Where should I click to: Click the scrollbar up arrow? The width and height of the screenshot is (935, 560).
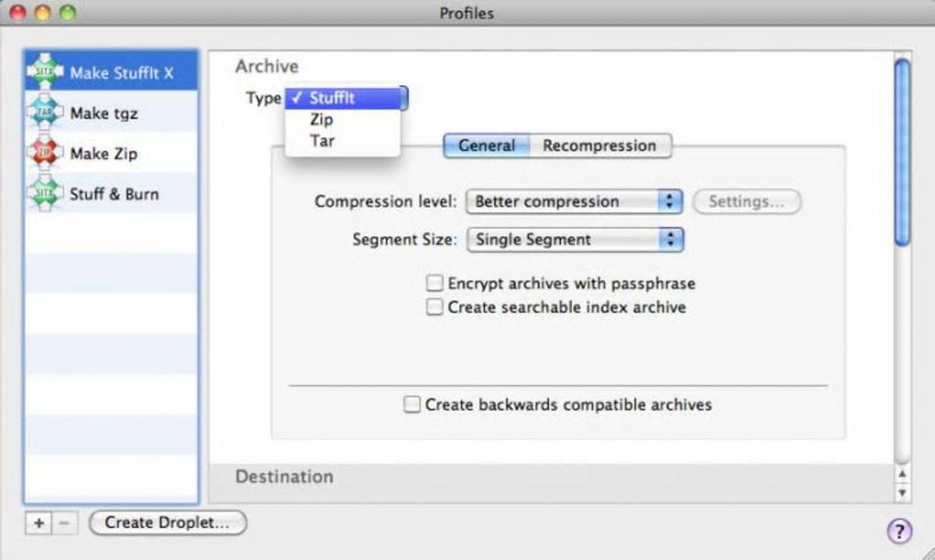[902, 474]
